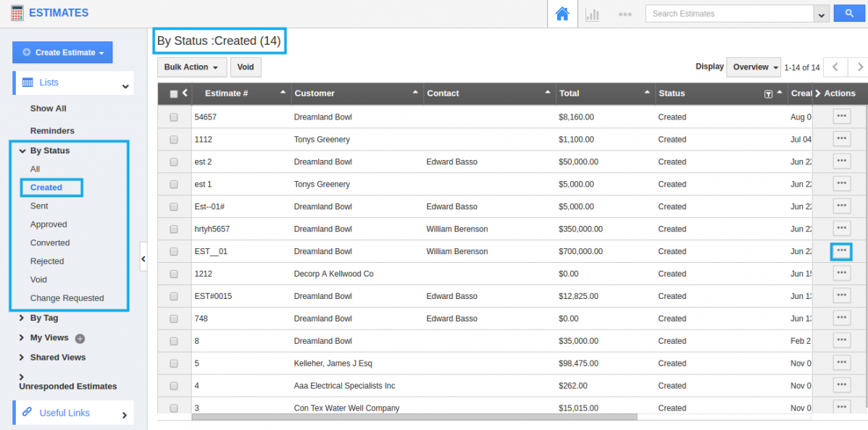
Task: Select the Sent status filter
Action: pyautogui.click(x=39, y=206)
